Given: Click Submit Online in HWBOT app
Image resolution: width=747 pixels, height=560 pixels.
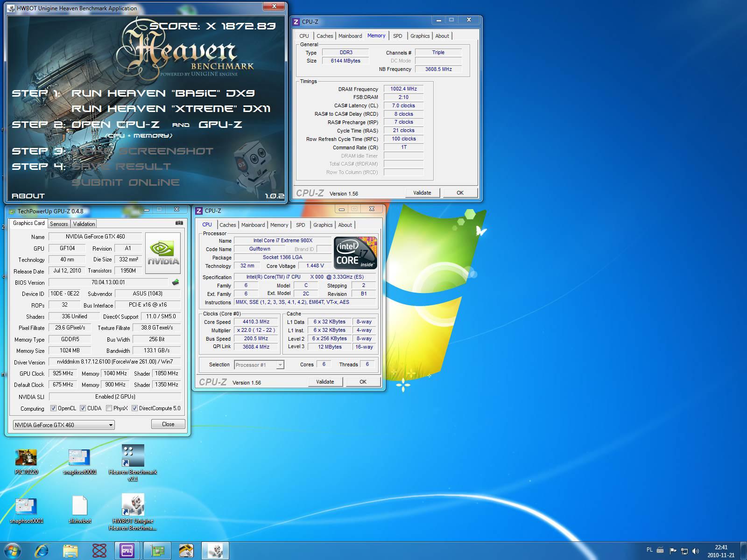Looking at the screenshot, I should click(126, 182).
